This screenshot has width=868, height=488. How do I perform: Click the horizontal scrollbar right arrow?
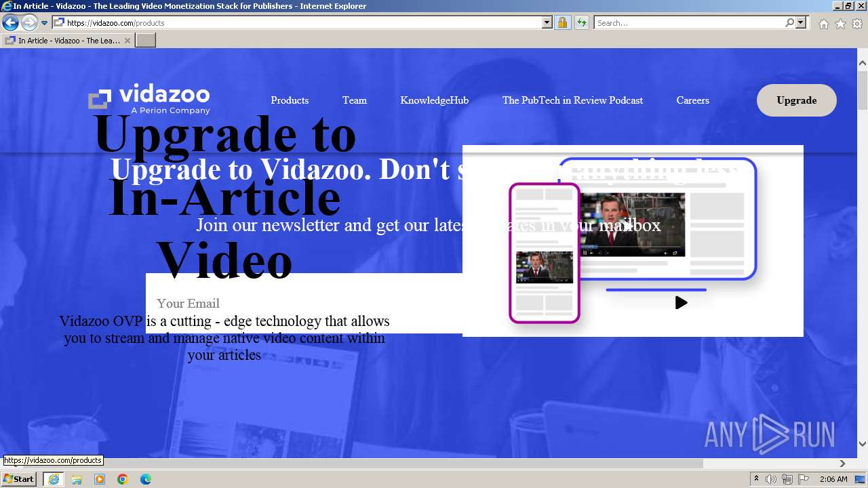point(842,464)
